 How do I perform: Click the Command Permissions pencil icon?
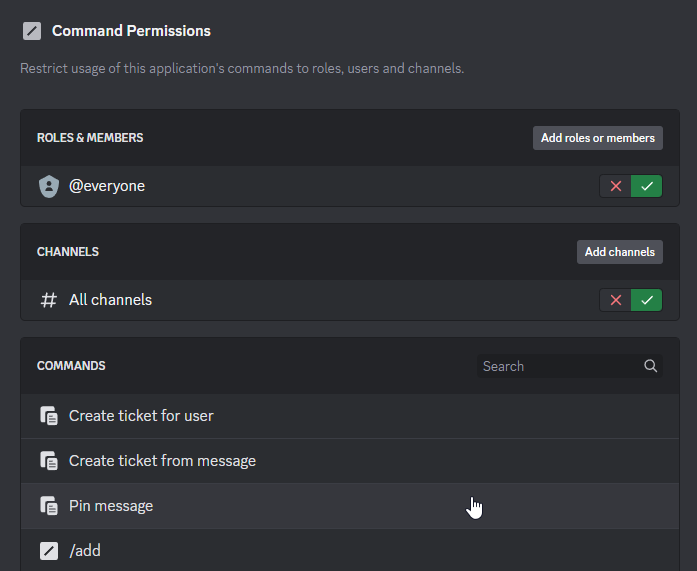pos(32,31)
